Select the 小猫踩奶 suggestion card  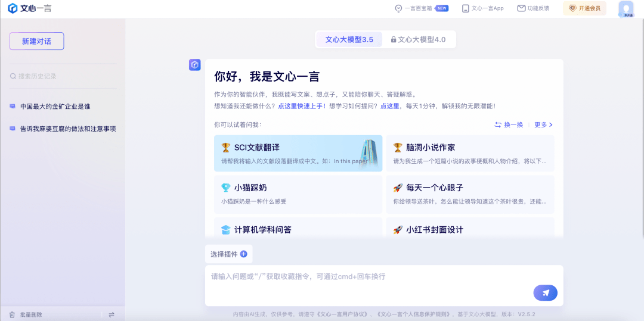coord(298,194)
